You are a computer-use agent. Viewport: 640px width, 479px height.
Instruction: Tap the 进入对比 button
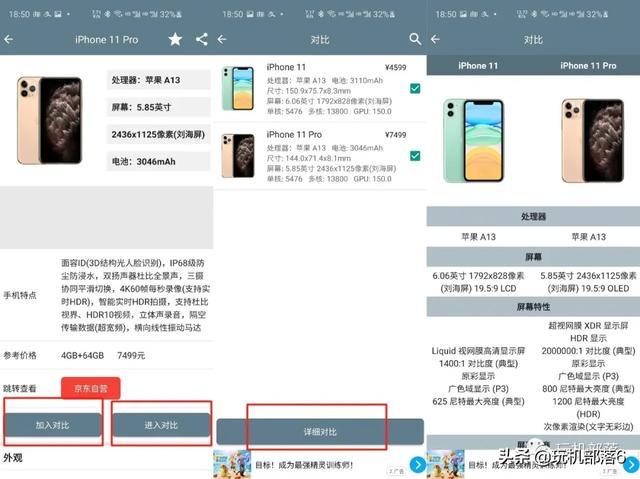pyautogui.click(x=161, y=425)
